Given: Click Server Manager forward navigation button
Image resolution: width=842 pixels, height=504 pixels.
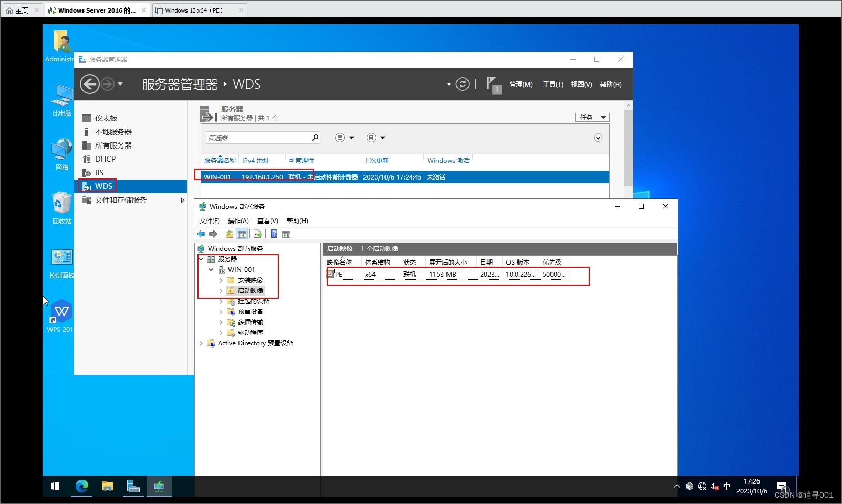Looking at the screenshot, I should point(107,84).
